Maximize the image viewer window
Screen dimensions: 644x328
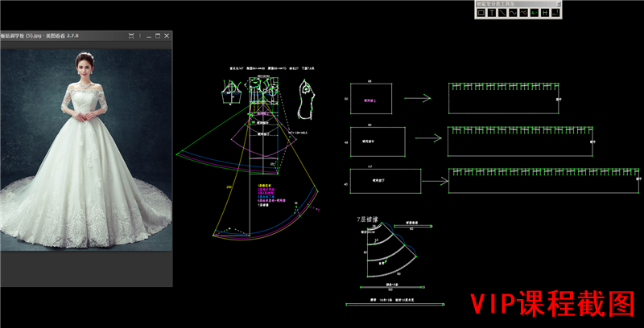click(158, 35)
